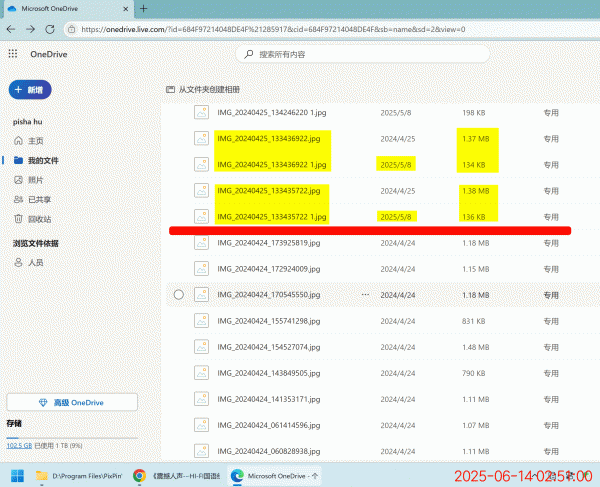The image size is (600, 487).
Task: Open the 照片 section in sidebar
Action: click(35, 179)
